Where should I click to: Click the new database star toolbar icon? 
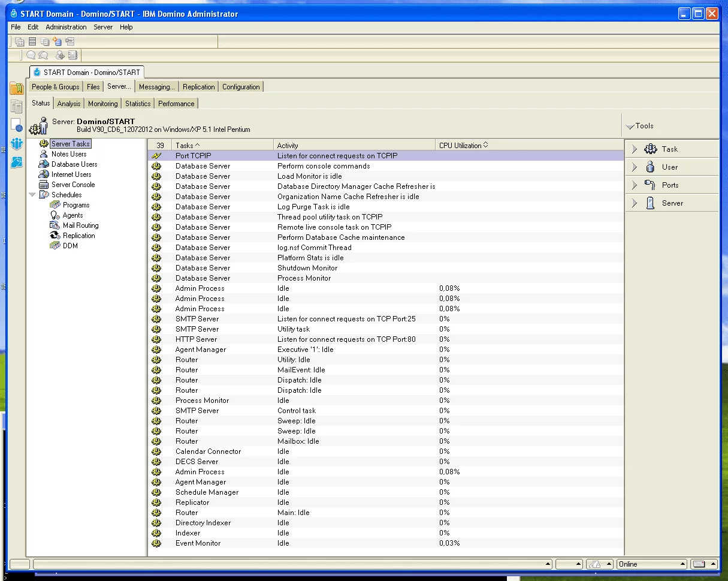click(57, 41)
